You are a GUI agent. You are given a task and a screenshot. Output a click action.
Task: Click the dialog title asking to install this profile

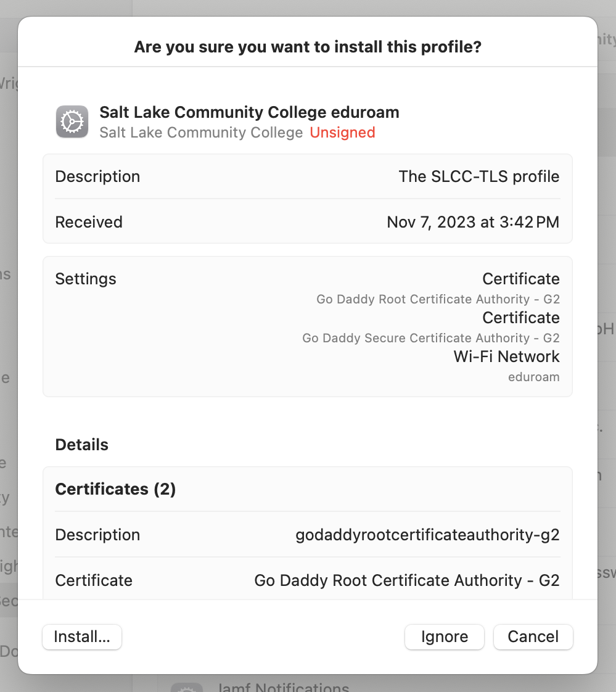pos(308,47)
